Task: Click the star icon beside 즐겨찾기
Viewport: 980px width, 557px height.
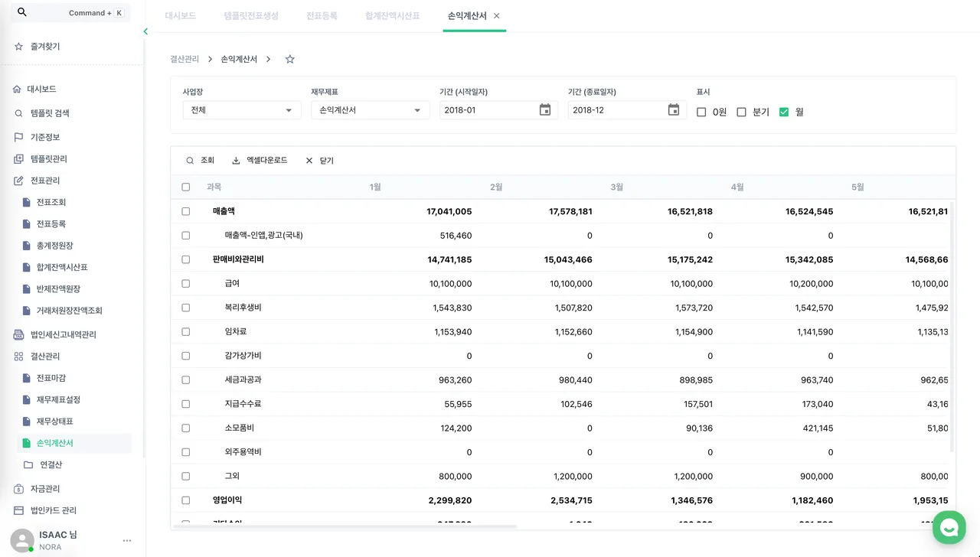Action: click(x=18, y=47)
